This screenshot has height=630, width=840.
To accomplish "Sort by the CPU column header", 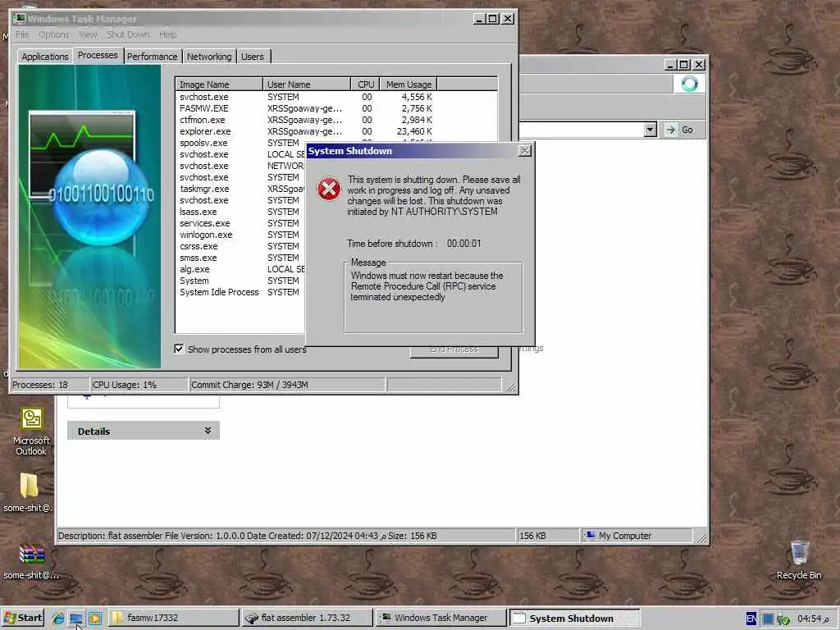I will click(365, 84).
